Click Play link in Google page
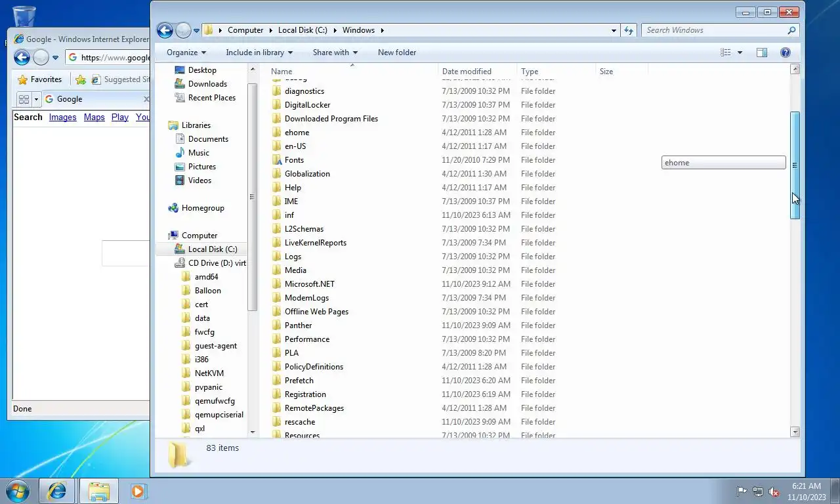Image resolution: width=840 pixels, height=504 pixels. click(x=120, y=117)
